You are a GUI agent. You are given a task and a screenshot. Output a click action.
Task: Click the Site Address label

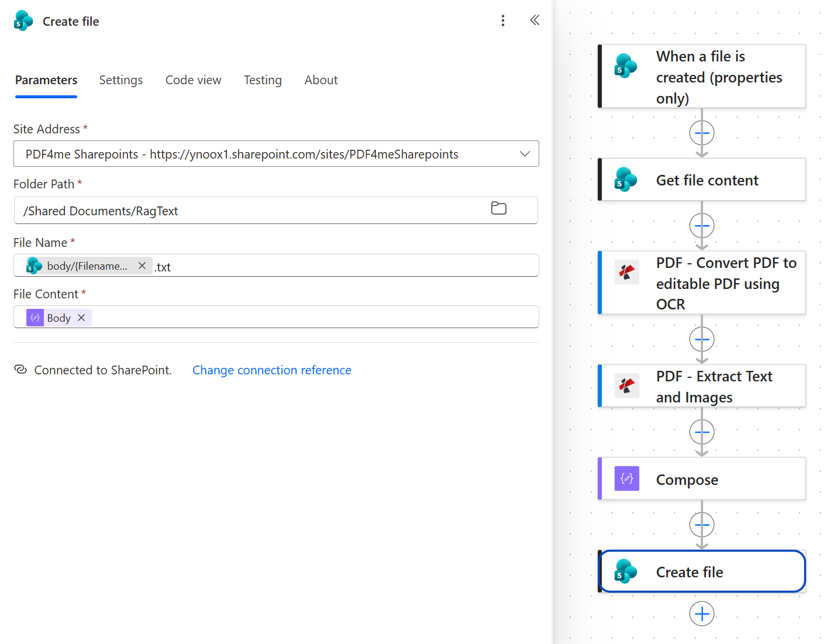[47, 129]
